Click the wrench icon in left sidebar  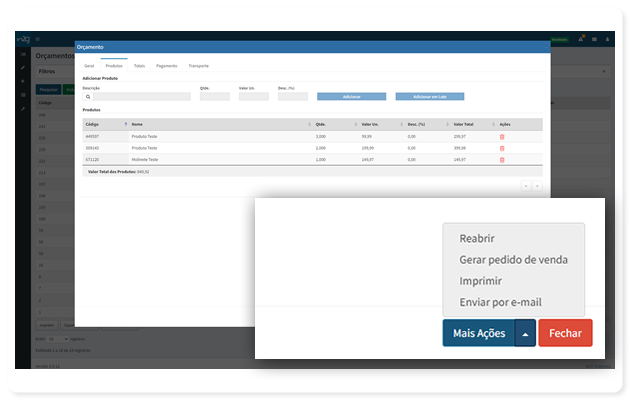23,109
